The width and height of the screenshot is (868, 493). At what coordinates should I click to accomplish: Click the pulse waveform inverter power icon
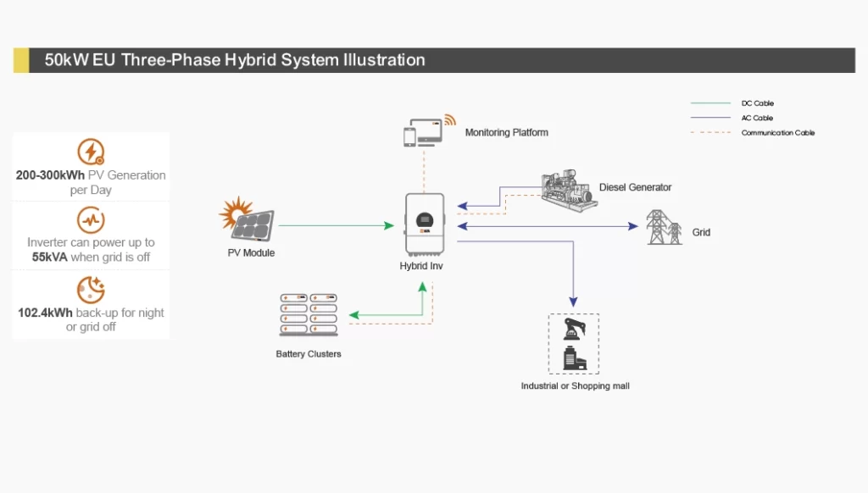pos(91,220)
